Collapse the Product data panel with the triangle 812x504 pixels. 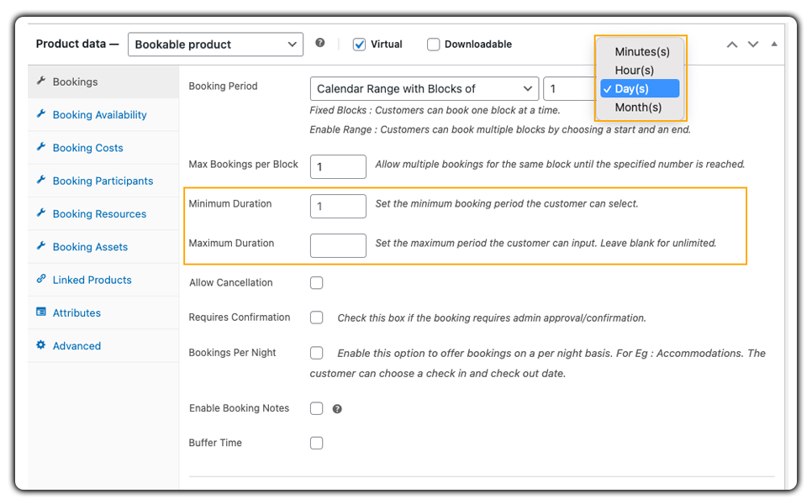click(x=774, y=44)
